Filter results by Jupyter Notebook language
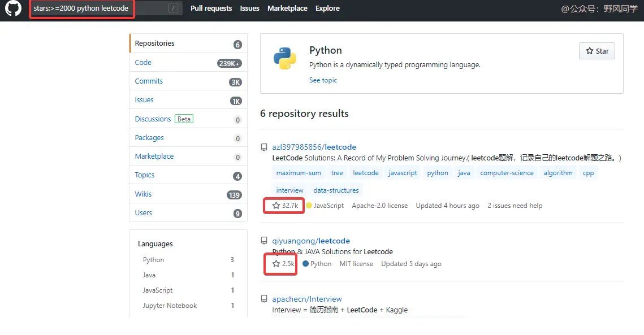Viewport: 644px width, 335px height. (x=170, y=306)
